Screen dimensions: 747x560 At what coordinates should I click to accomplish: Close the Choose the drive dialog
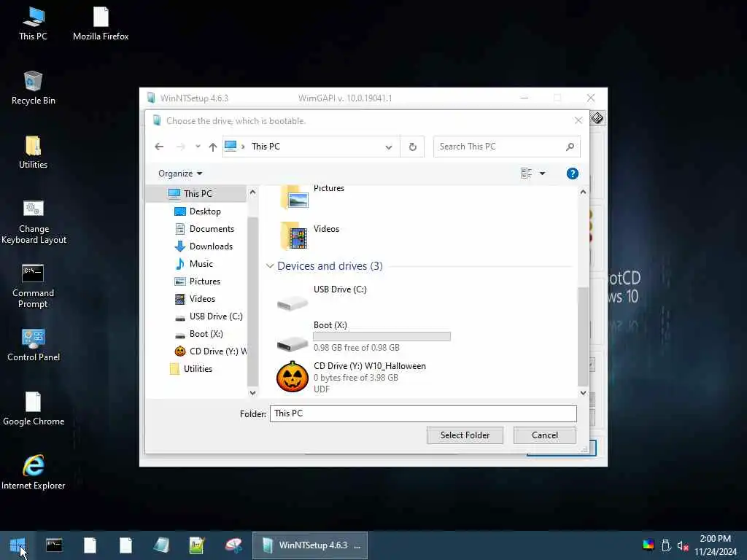click(578, 120)
